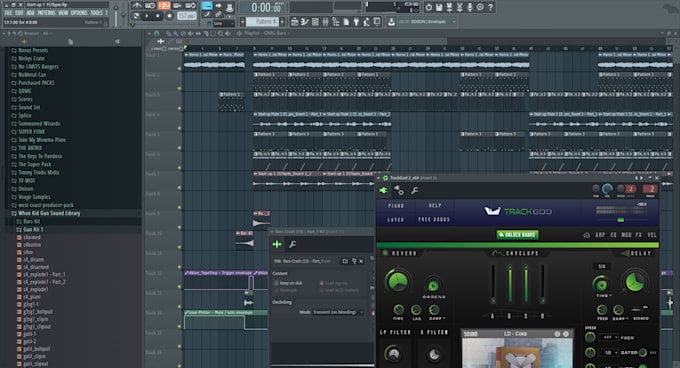This screenshot has width=680, height=368.
Task: Click the question mark help icon
Action: tap(490, 7)
